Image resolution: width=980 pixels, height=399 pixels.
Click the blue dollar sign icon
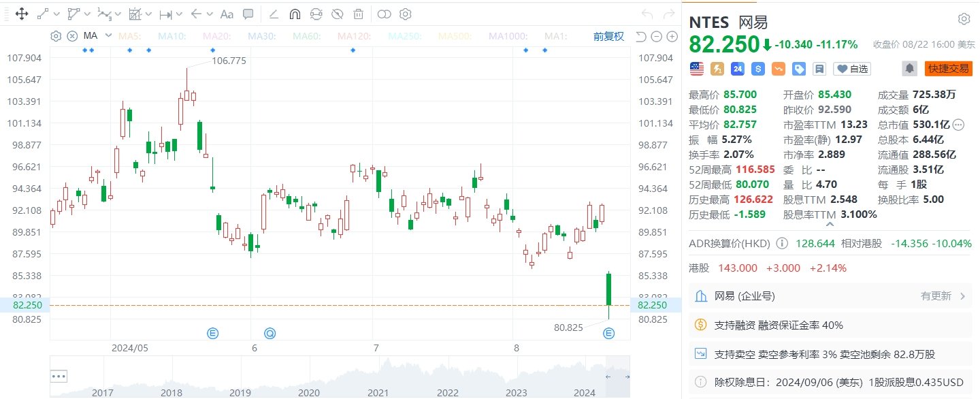(x=758, y=68)
